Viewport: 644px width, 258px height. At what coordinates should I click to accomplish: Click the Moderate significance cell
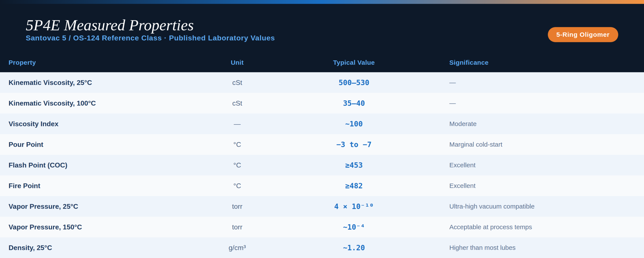[463, 124]
